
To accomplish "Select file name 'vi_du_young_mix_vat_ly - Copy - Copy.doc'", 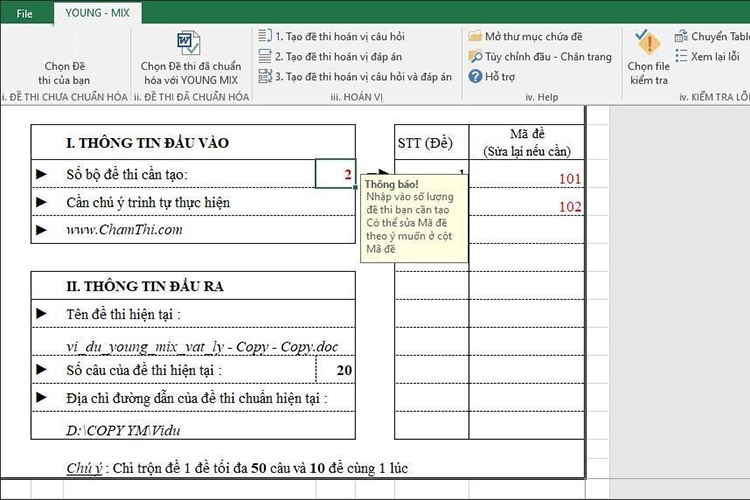I will click(x=202, y=346).
